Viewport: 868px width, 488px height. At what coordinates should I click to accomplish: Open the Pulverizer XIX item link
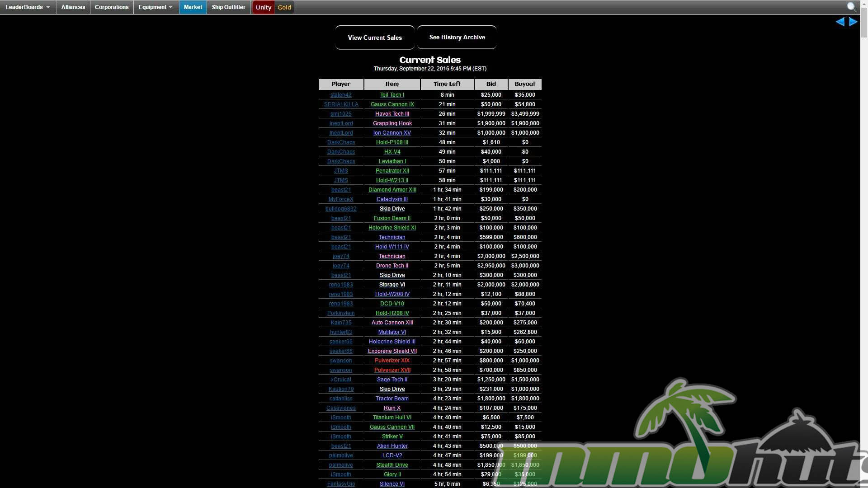click(x=392, y=361)
